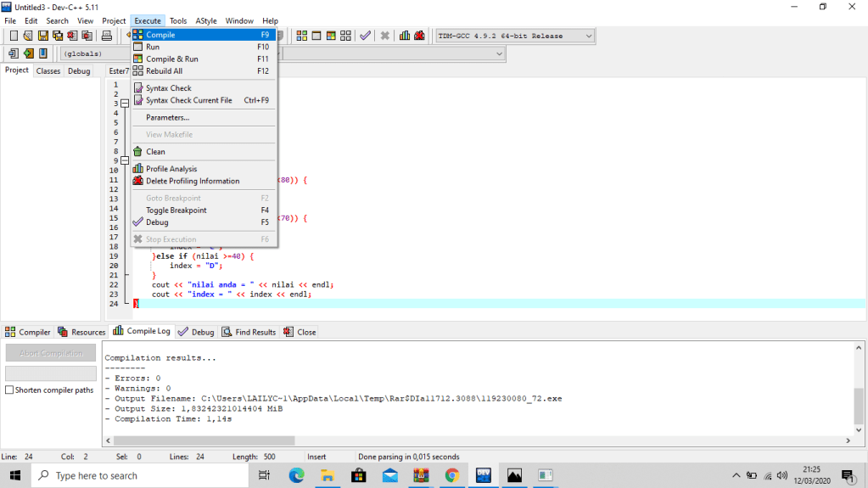Choose Compile & Run from Execute menu
Image resolution: width=868 pixels, height=488 pixels.
point(171,59)
